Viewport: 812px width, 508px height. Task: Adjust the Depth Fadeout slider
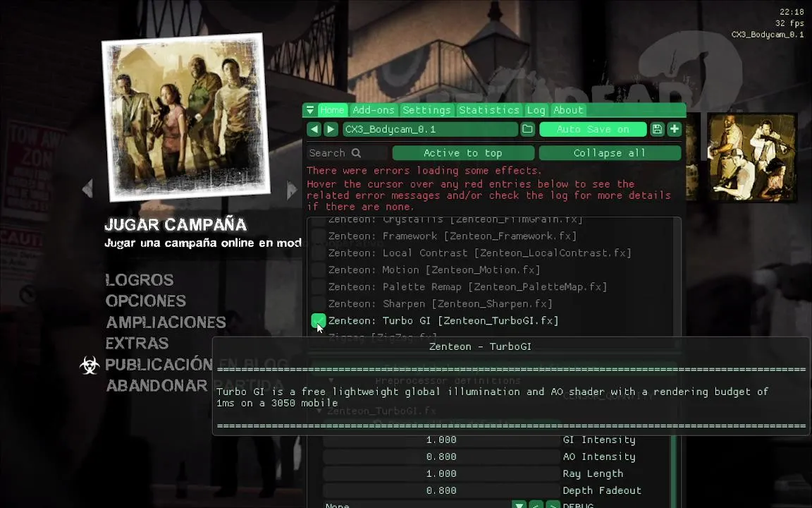pyautogui.click(x=441, y=490)
